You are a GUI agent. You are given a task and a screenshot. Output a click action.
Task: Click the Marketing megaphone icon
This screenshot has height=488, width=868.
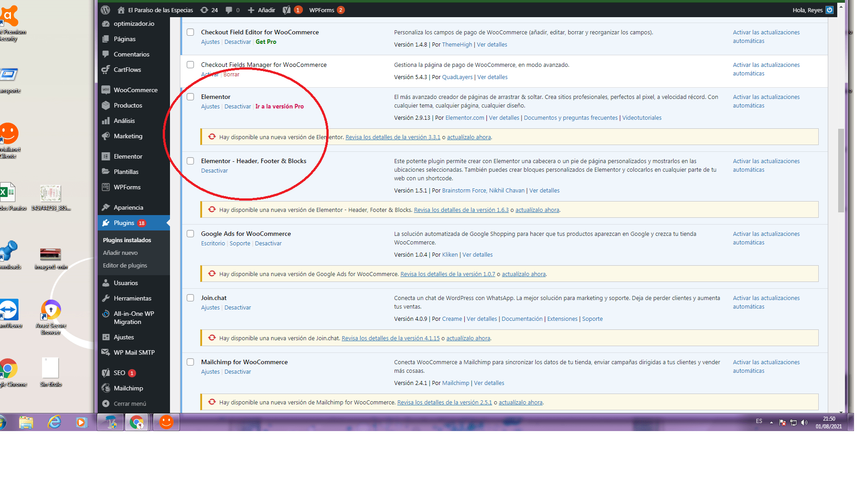[106, 136]
